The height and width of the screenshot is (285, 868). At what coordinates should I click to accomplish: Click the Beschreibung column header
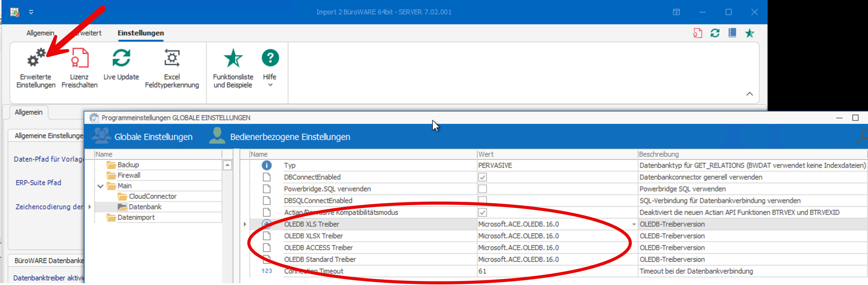tap(752, 154)
